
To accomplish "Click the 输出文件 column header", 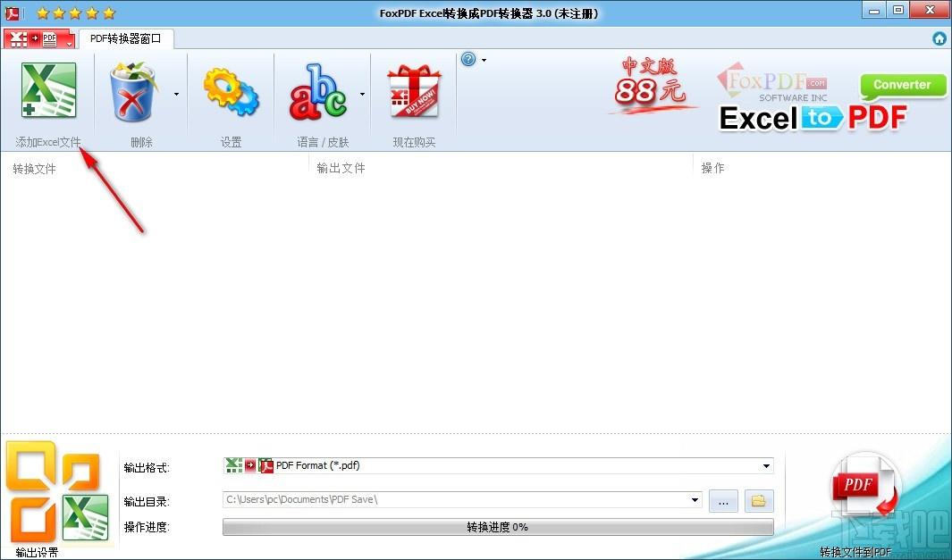I will (341, 168).
